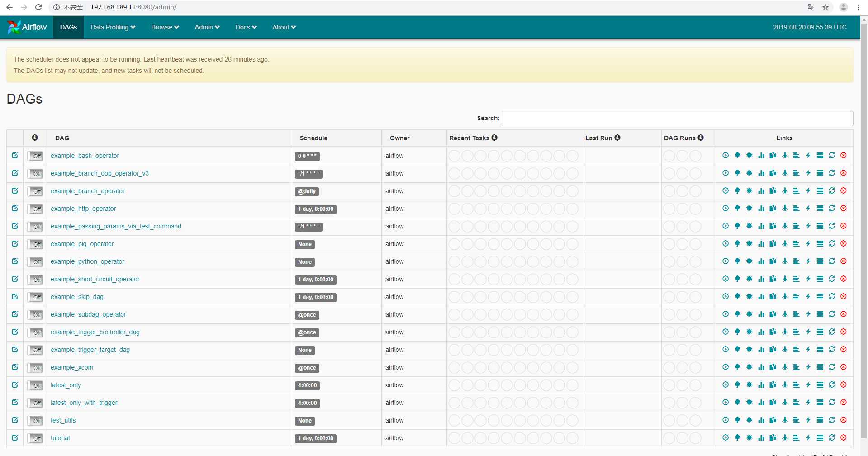Click info icon beside DAG Runs header
The image size is (868, 456).
pos(700,138)
